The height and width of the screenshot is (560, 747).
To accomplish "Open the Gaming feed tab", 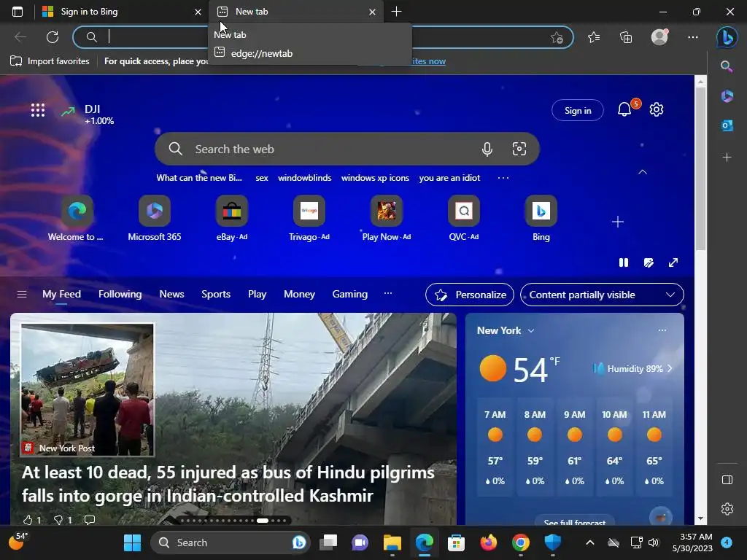I will click(349, 295).
